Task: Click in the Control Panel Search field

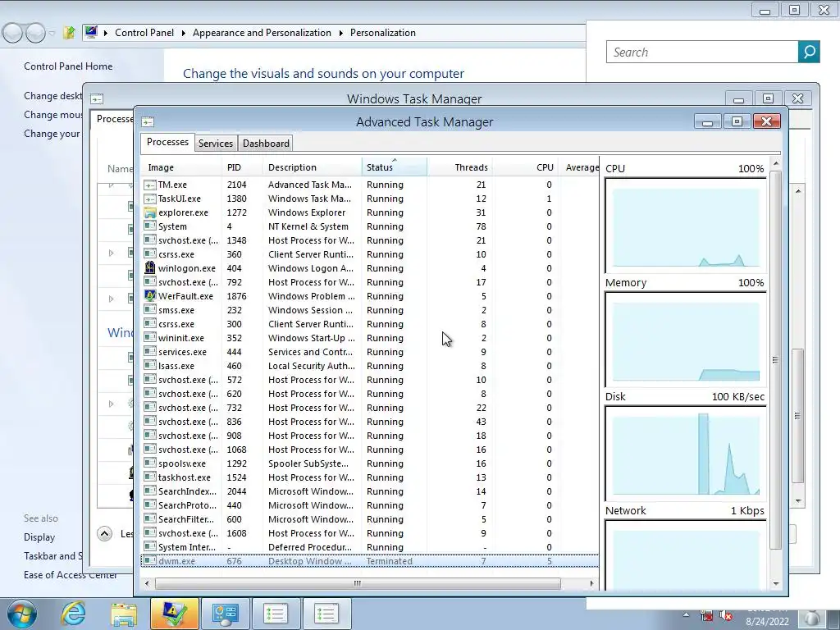Action: [x=702, y=52]
